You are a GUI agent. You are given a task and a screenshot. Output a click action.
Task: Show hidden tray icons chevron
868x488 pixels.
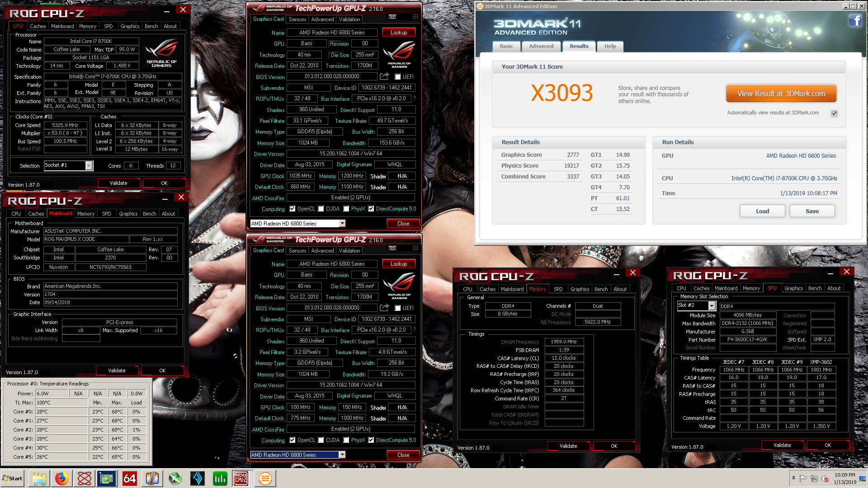tap(793, 478)
